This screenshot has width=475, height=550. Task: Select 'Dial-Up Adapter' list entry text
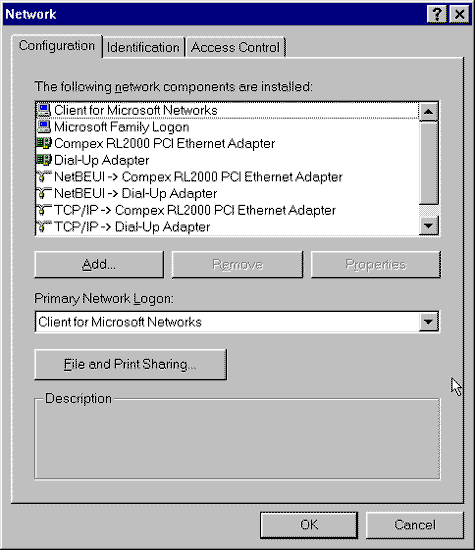pos(102,160)
